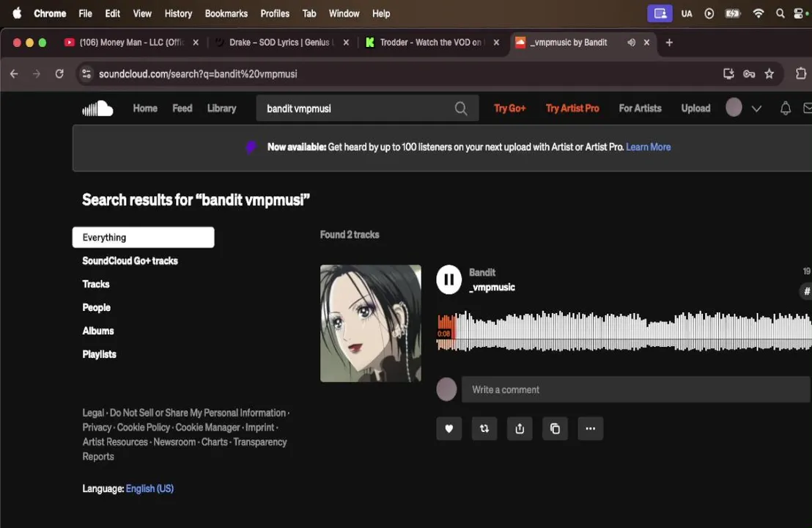Reload the page
The image size is (812, 528).
click(x=59, y=74)
